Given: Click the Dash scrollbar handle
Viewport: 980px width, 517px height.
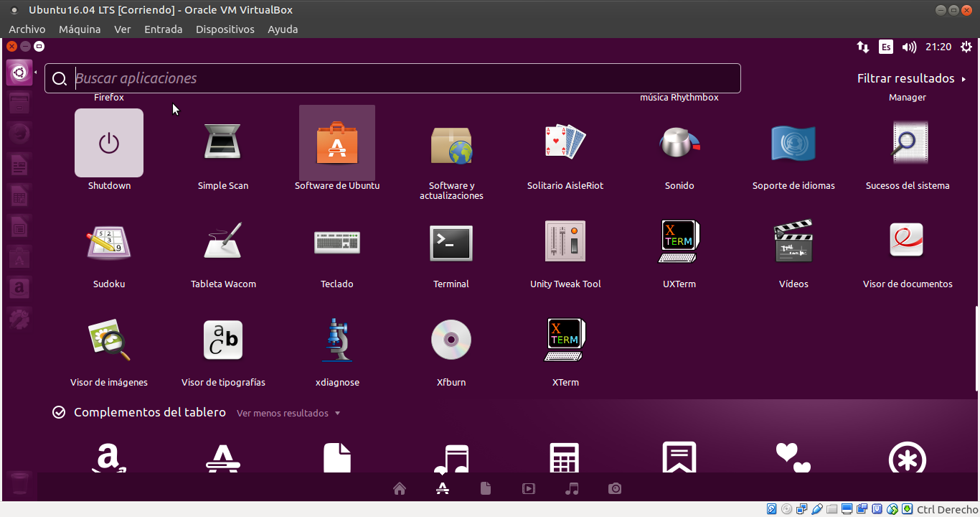Looking at the screenshot, I should [976, 349].
